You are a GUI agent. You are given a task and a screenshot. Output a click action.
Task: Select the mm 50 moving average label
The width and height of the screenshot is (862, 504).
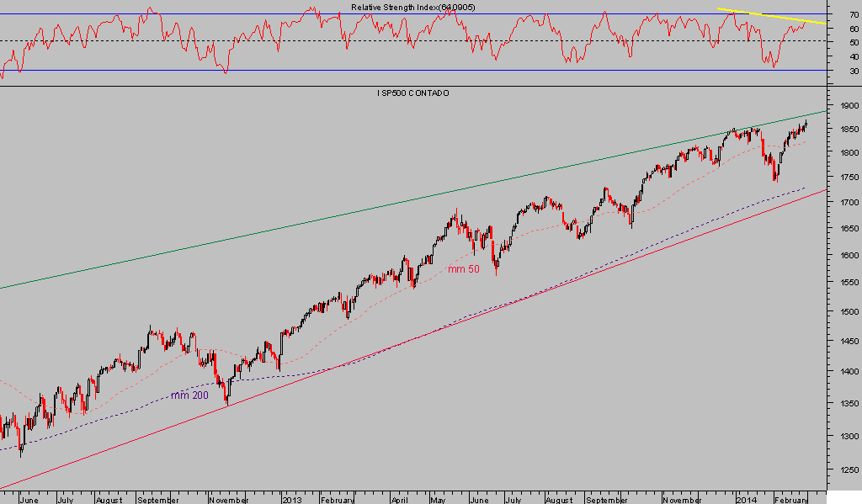tap(464, 269)
